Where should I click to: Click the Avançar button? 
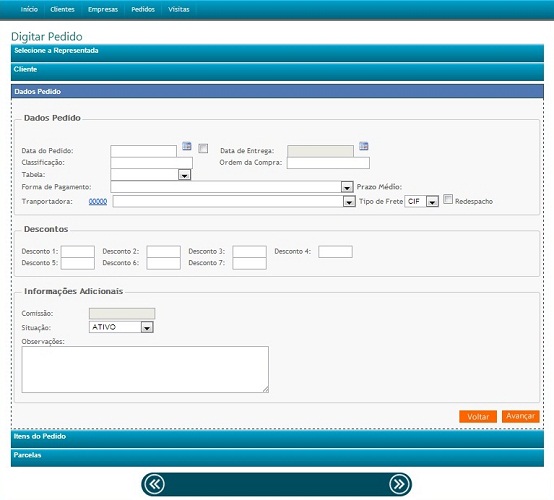click(520, 416)
